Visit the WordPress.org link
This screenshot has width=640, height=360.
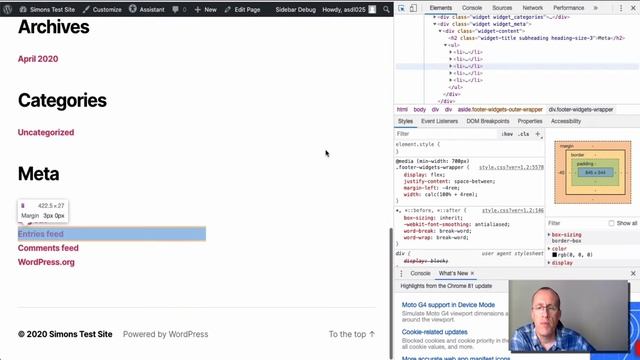46,262
